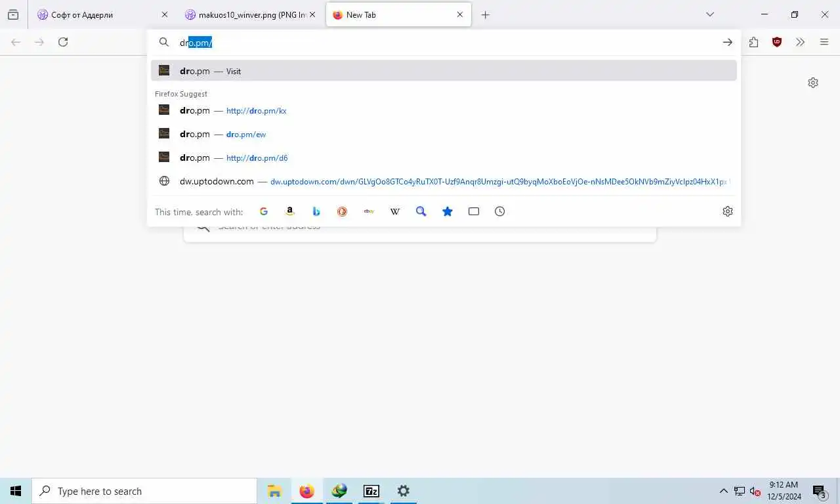Open search settings gear in dropdown
Viewport: 840px width, 504px height.
point(727,211)
